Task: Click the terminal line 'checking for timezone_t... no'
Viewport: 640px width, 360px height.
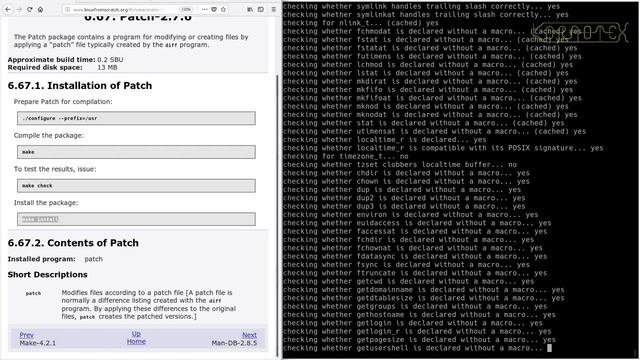Action: tap(346, 156)
